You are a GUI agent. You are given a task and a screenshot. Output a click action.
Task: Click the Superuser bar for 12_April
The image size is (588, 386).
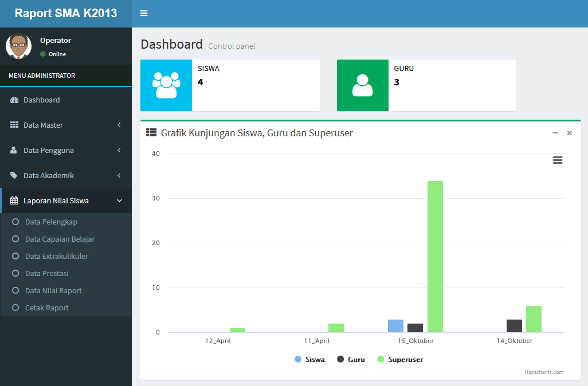click(x=237, y=330)
